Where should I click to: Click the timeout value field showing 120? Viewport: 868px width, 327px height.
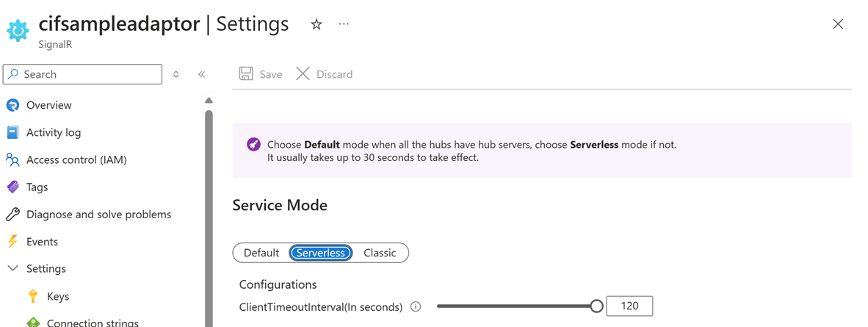pyautogui.click(x=629, y=306)
